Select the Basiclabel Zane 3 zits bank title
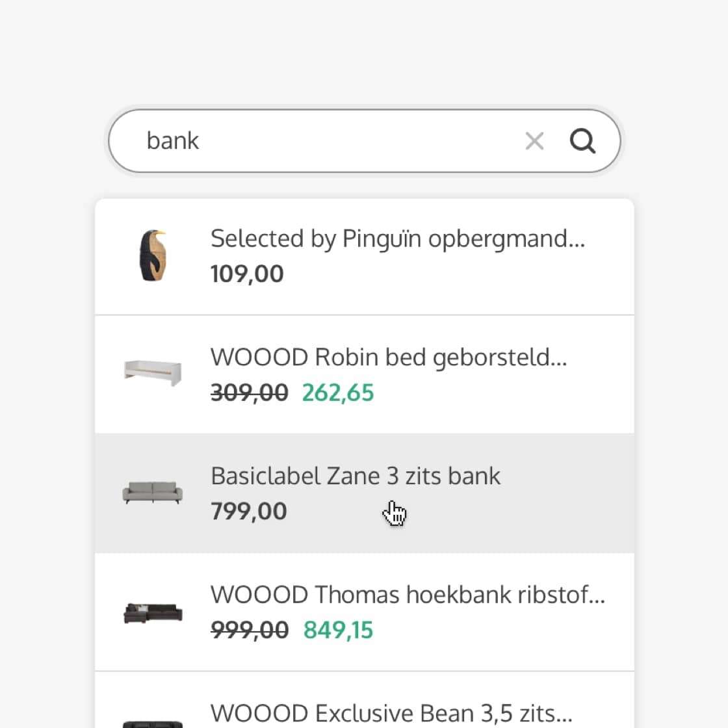Image resolution: width=728 pixels, height=728 pixels. (356, 476)
